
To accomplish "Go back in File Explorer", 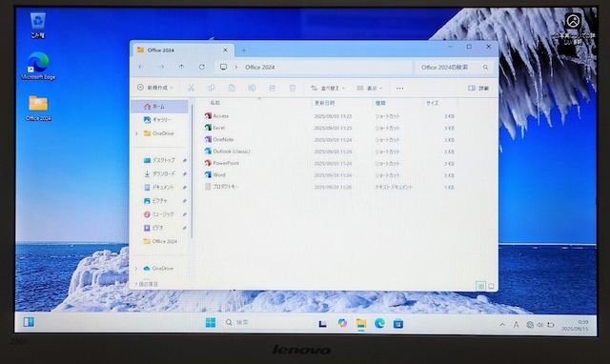I will coord(141,67).
